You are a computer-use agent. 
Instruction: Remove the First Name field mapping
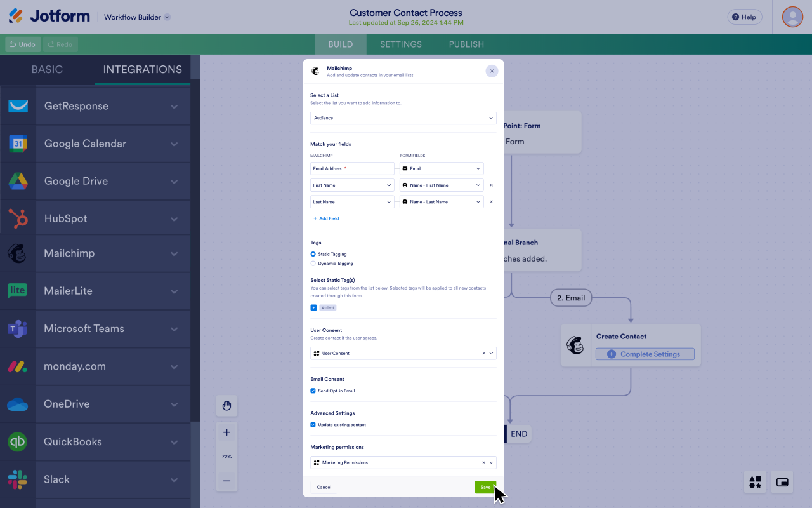491,185
